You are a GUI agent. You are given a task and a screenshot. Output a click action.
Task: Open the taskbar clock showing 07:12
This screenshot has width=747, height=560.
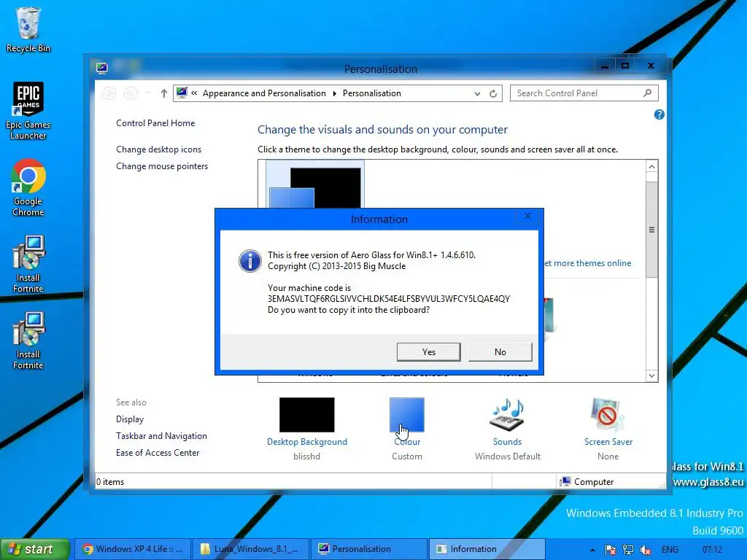[x=712, y=550]
